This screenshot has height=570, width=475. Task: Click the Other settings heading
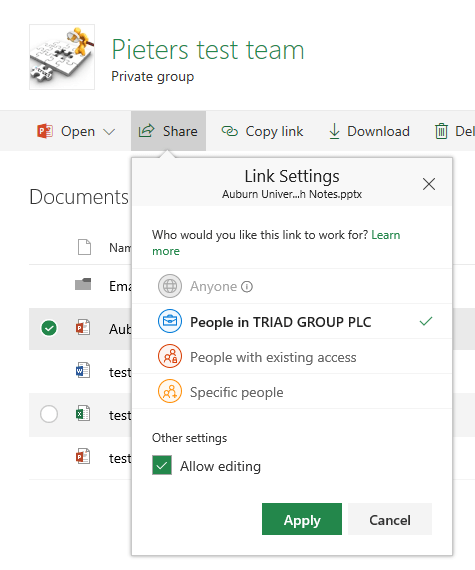pos(189,438)
